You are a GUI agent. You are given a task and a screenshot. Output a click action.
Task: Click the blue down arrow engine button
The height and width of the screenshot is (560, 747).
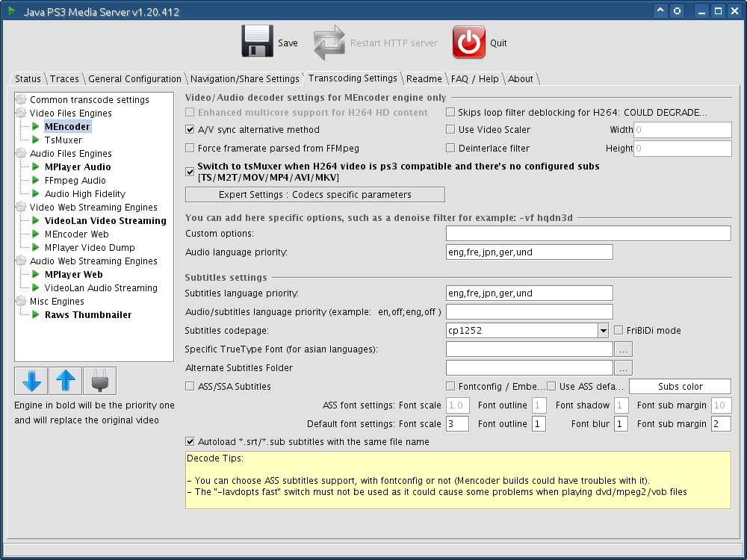(x=31, y=381)
